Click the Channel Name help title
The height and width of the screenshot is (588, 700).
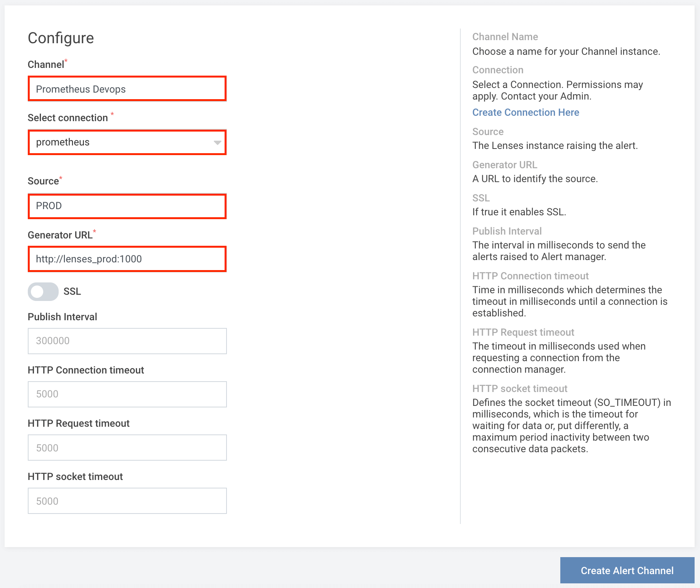pos(505,37)
